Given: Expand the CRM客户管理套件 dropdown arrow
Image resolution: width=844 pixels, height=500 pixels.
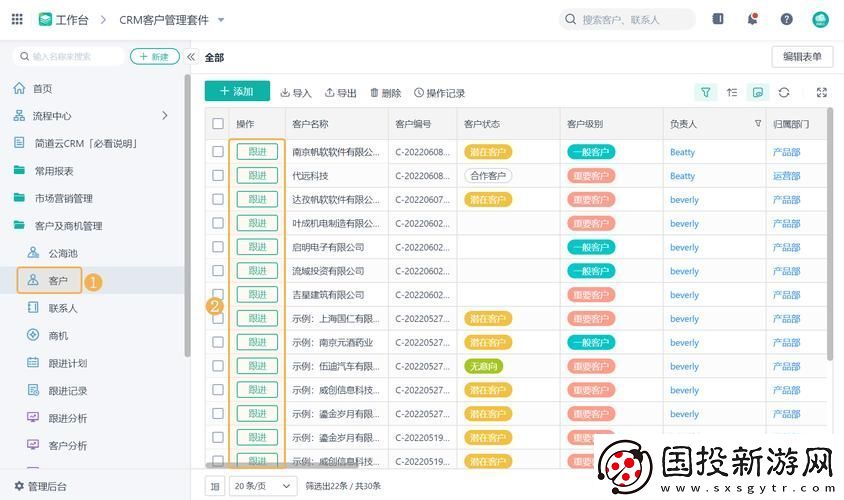Looking at the screenshot, I should pyautogui.click(x=221, y=20).
